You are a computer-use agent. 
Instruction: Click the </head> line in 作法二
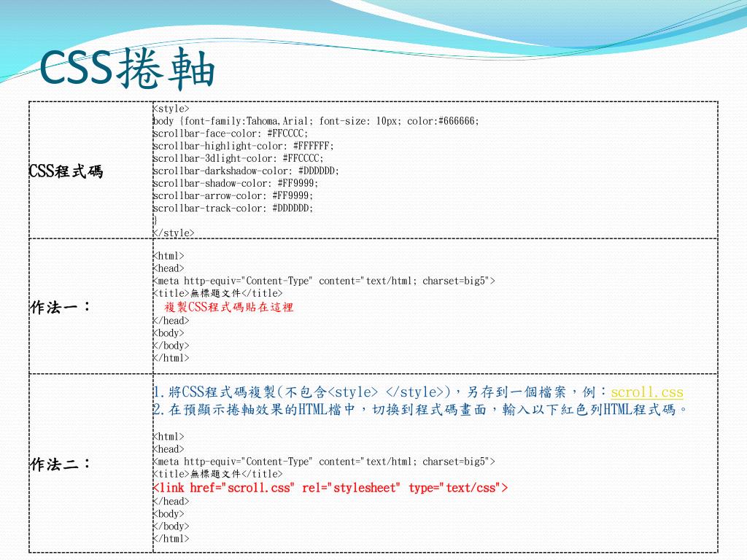coord(171,501)
